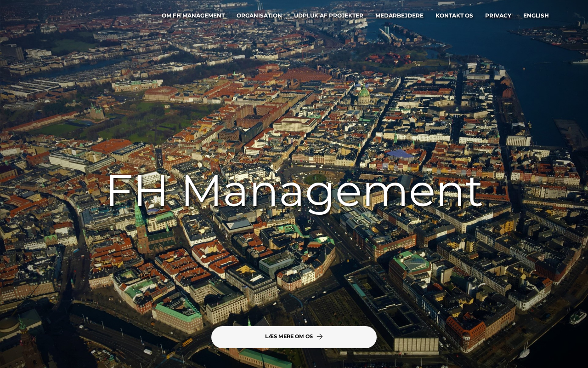Open the Privacy page link
Image resolution: width=588 pixels, height=368 pixels.
click(498, 16)
